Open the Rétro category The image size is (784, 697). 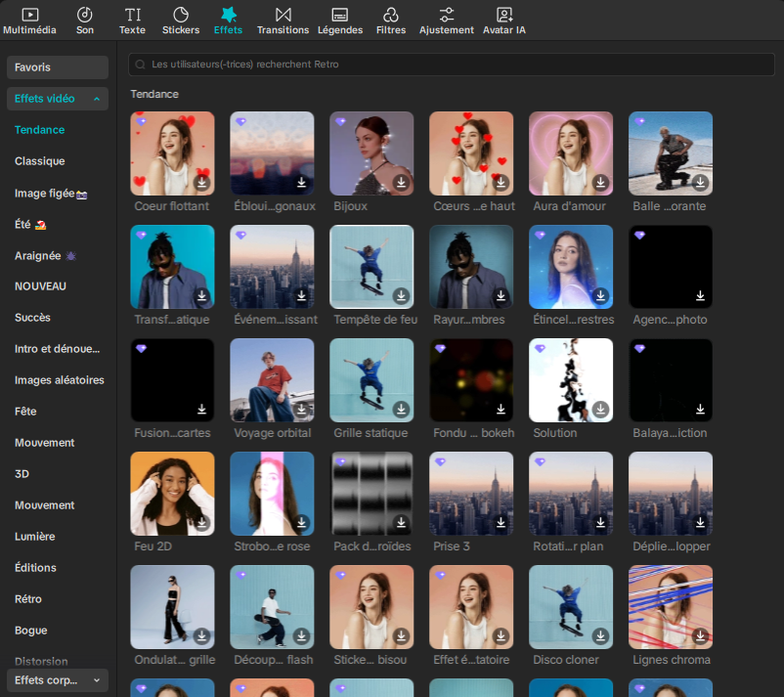(28, 599)
